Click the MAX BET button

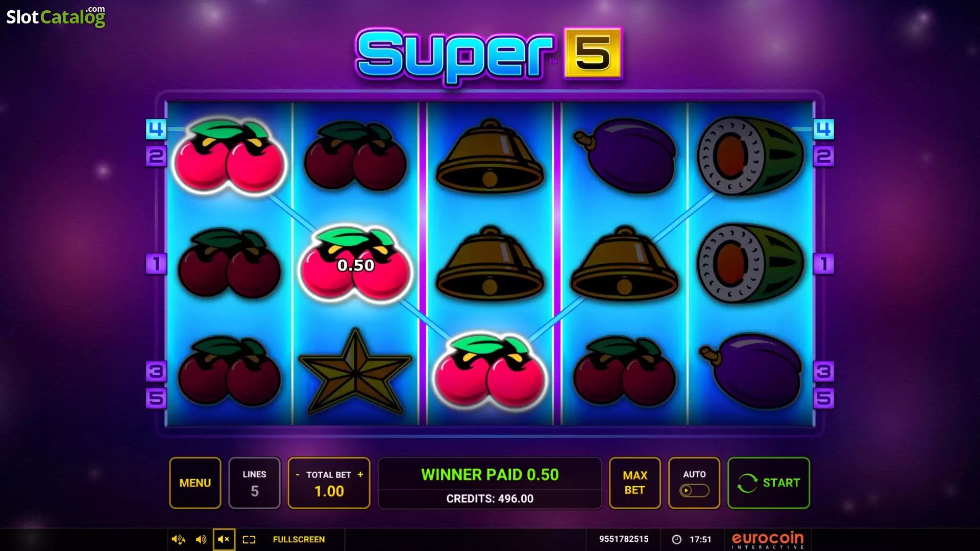pyautogui.click(x=635, y=483)
